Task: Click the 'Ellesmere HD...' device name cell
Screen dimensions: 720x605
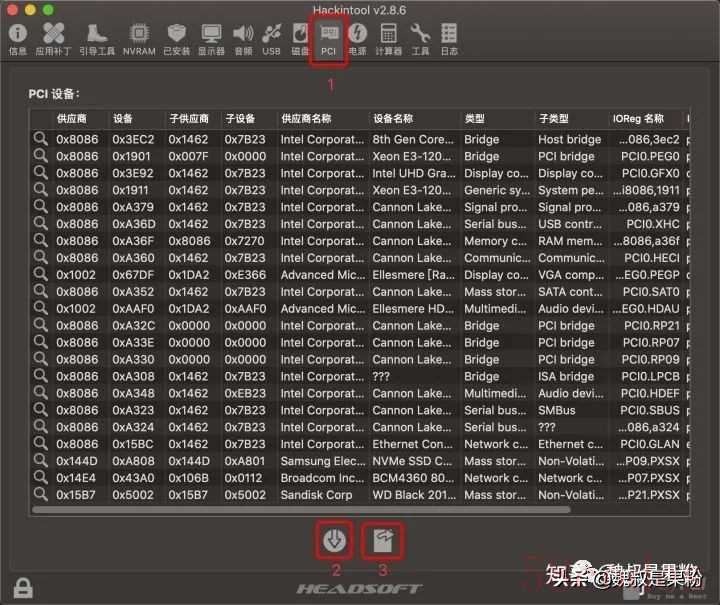Action: coord(413,309)
